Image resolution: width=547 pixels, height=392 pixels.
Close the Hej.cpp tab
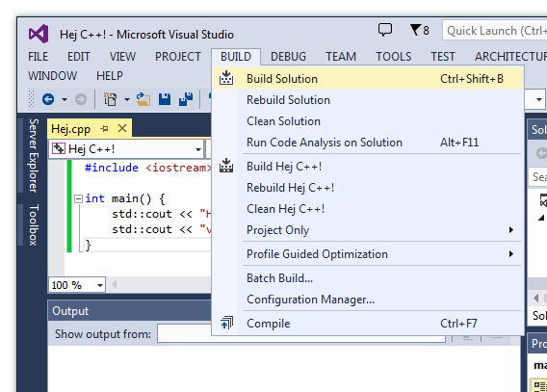[122, 128]
